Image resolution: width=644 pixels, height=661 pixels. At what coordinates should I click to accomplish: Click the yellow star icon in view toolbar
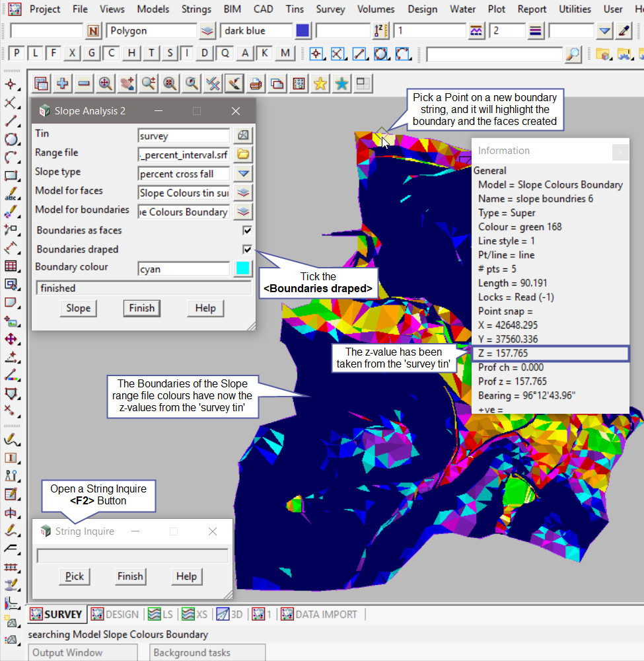coord(320,83)
